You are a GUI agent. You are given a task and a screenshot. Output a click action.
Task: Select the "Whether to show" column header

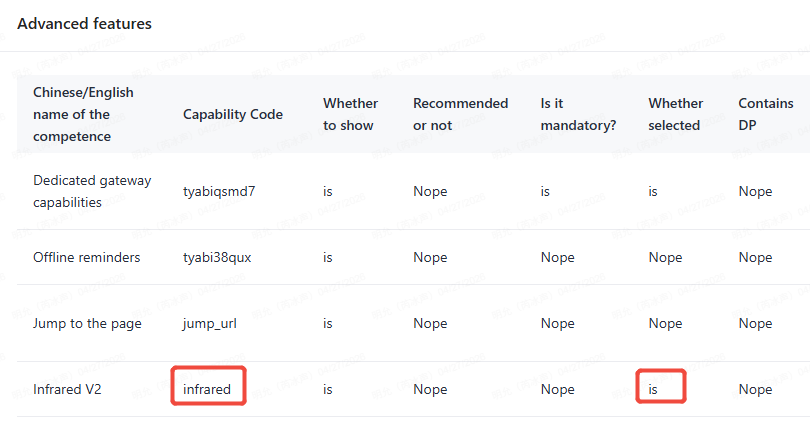point(350,114)
